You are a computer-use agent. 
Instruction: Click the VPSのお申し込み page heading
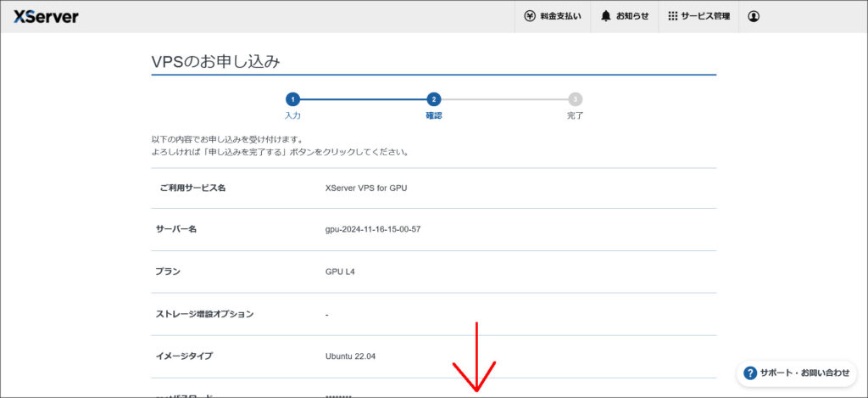click(x=215, y=61)
